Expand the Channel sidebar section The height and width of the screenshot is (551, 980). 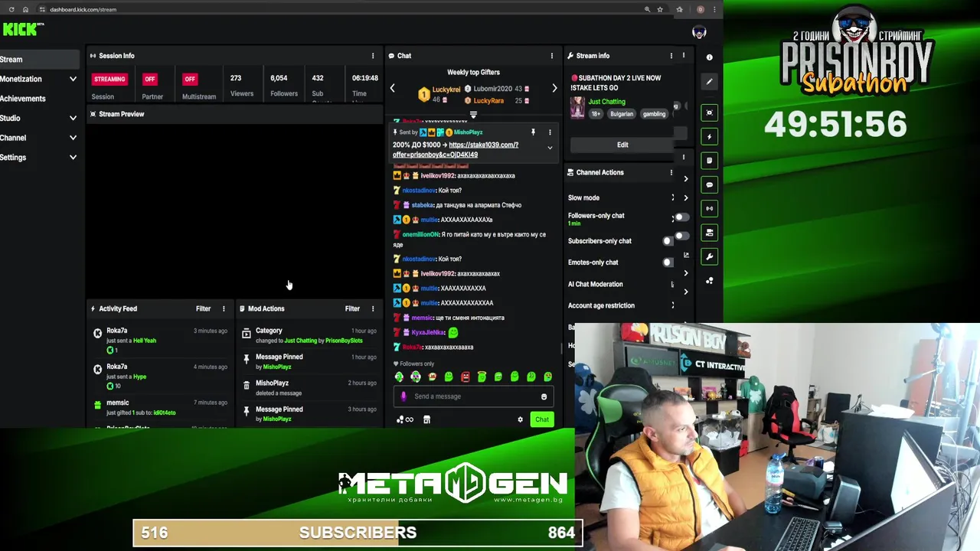[73, 138]
